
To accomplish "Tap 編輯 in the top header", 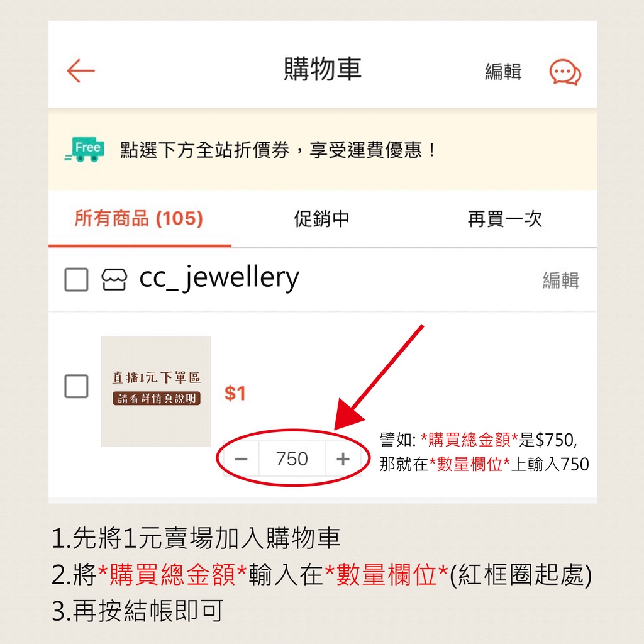I will coord(503,72).
